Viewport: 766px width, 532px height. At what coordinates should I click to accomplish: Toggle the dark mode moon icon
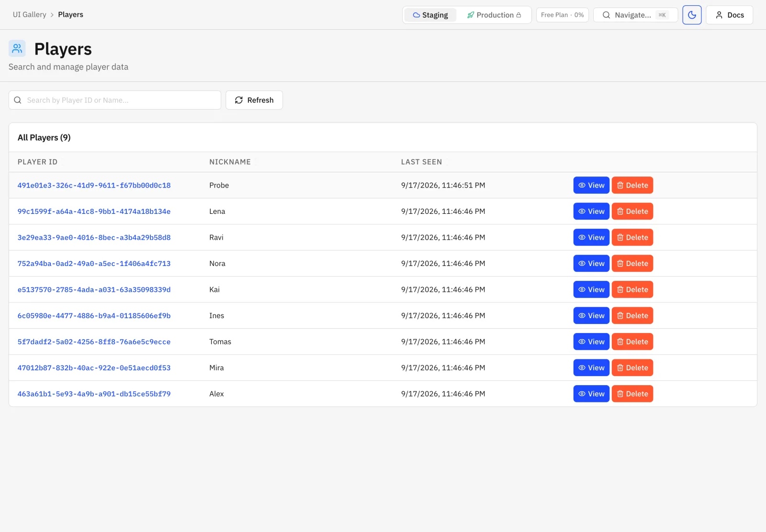[x=692, y=15]
